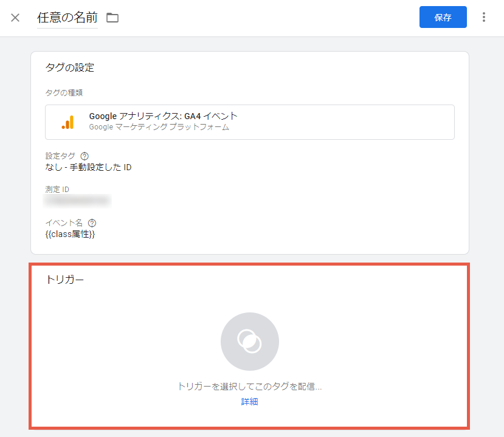
Task: Open the folder icon next to tag name
Action: click(112, 18)
